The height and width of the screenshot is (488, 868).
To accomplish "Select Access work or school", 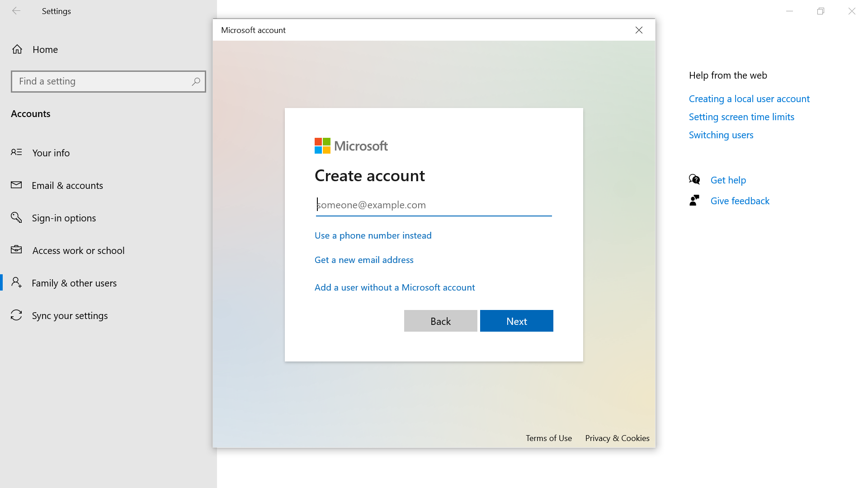I will click(x=108, y=250).
